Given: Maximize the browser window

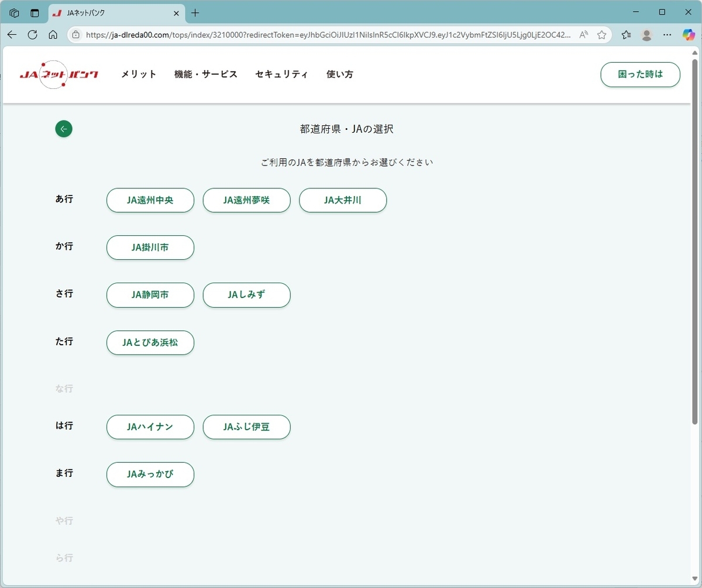Looking at the screenshot, I should [662, 12].
